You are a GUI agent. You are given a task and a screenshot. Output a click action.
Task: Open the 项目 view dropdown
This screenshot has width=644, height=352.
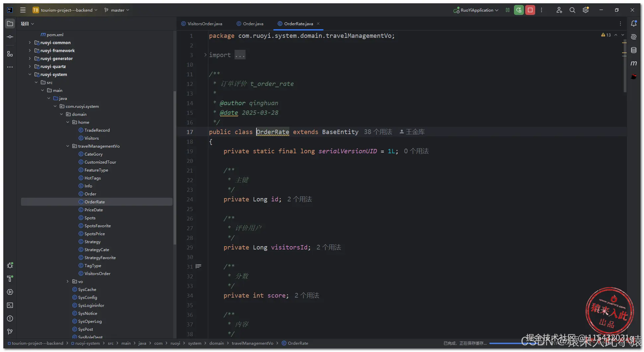(x=27, y=24)
